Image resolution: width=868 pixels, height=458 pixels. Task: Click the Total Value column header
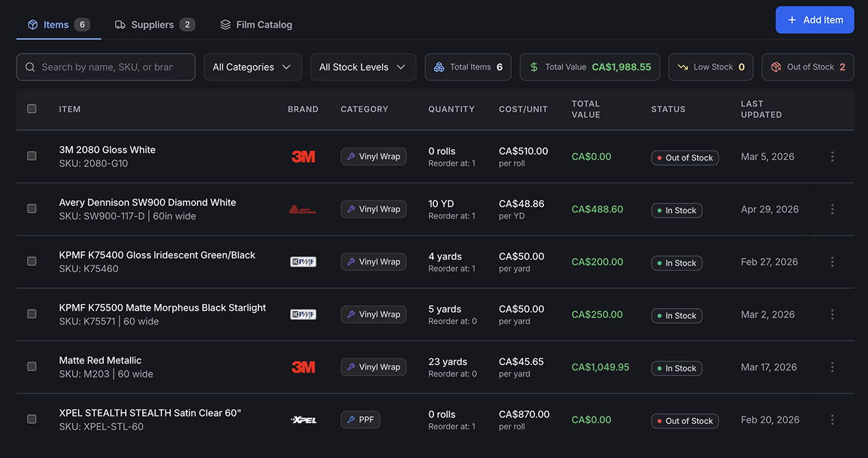coord(586,109)
